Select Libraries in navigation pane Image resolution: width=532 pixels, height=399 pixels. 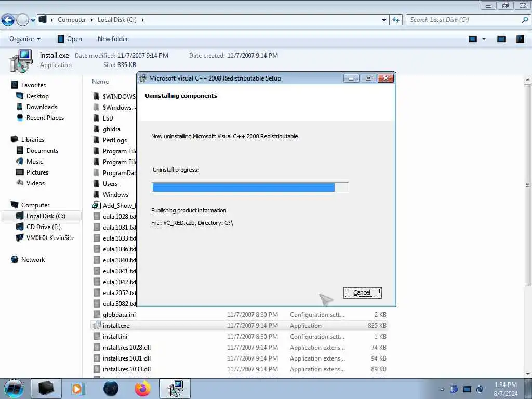point(33,139)
